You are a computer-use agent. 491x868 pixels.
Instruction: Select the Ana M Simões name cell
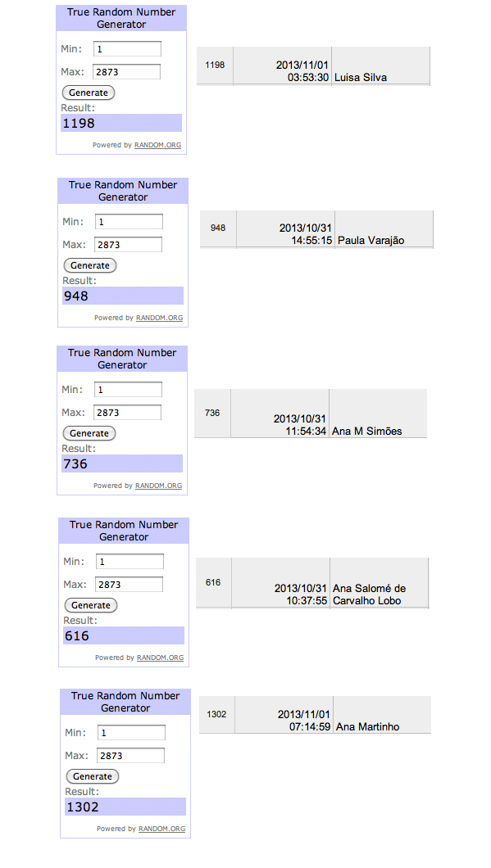[378, 414]
